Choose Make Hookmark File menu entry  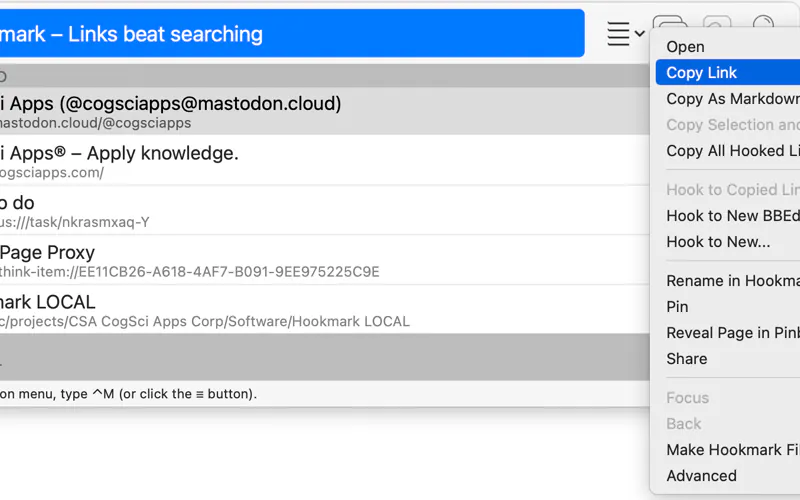pyautogui.click(x=728, y=449)
